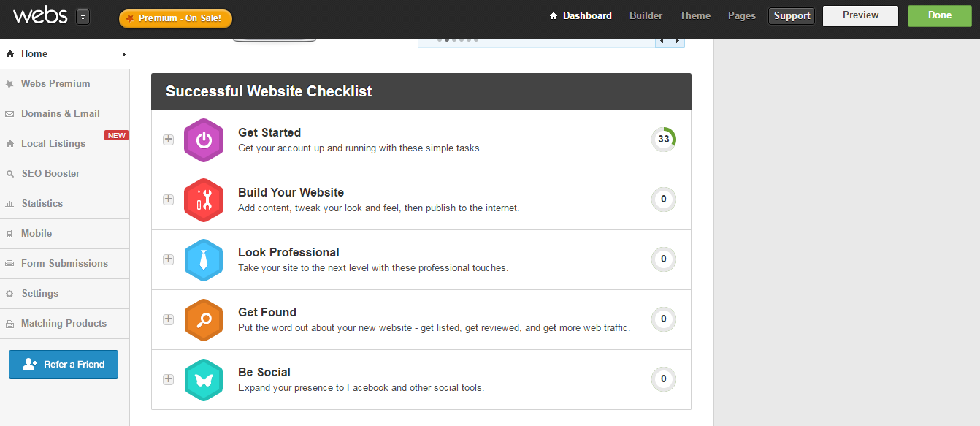This screenshot has height=426, width=980.
Task: Click the Domains & Email envelope icon
Action: [9, 114]
